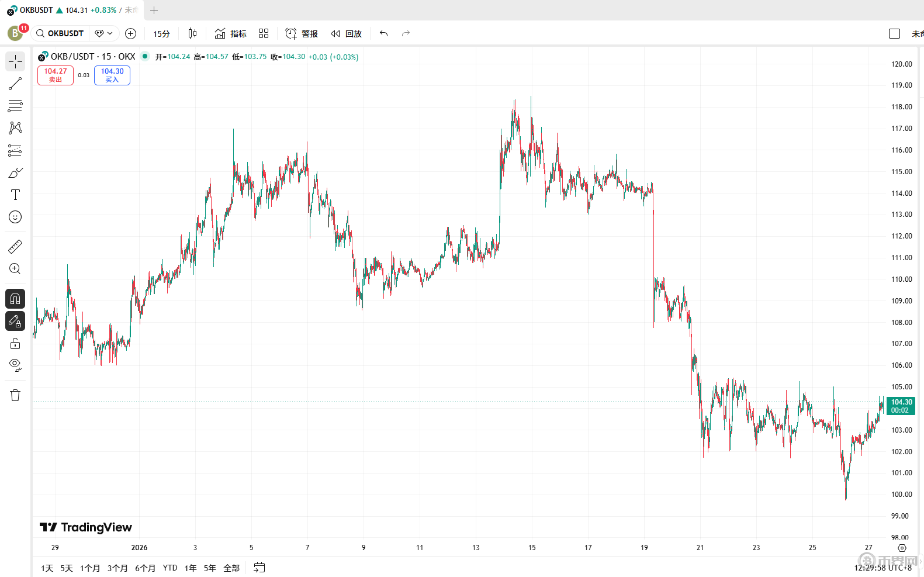This screenshot has height=577, width=924.
Task: Click the 开=104.24 open value
Action: click(172, 57)
